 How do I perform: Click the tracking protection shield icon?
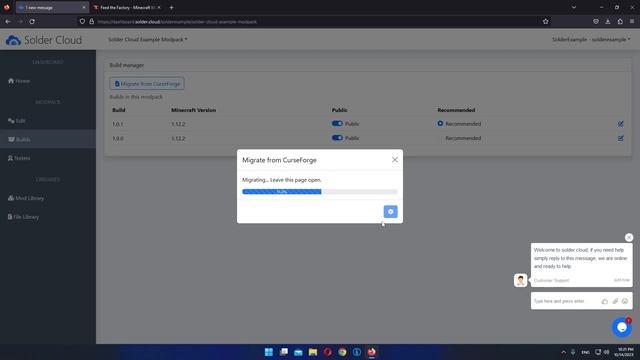tap(82, 22)
